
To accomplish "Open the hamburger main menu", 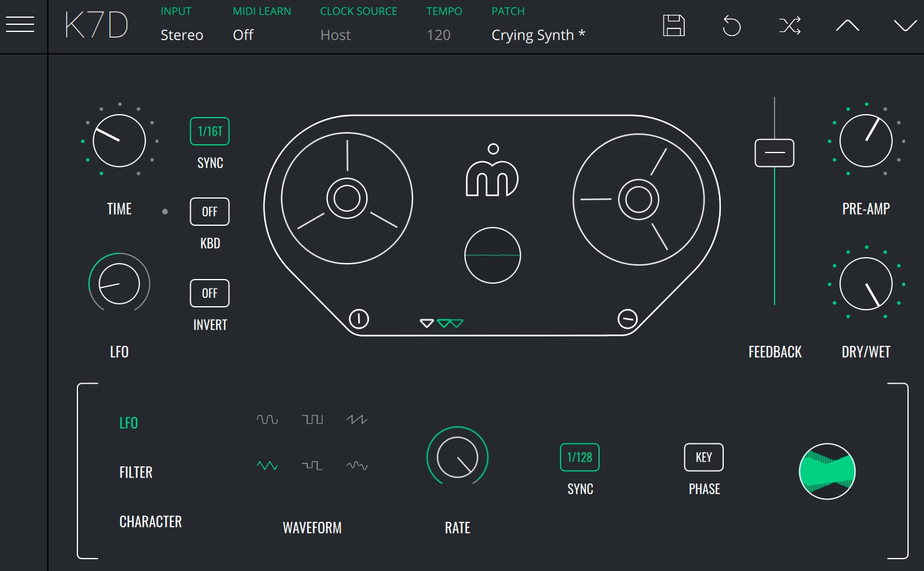I will [20, 25].
